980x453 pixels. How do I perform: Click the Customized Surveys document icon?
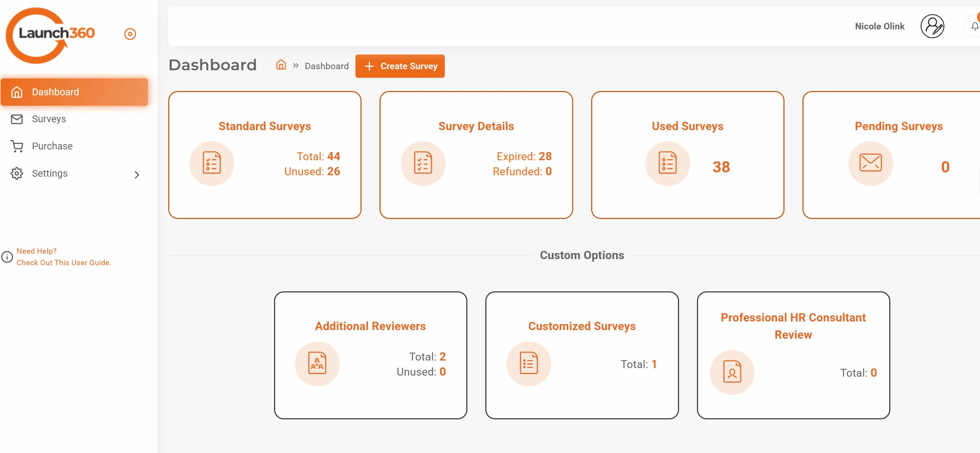pos(528,364)
